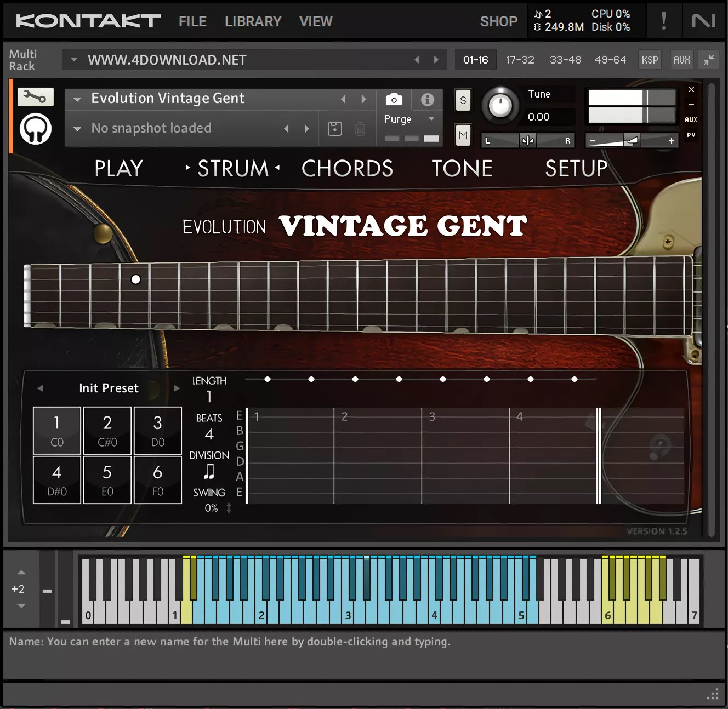728x709 pixels.
Task: Go to previous snapshot arrow
Action: [286, 129]
